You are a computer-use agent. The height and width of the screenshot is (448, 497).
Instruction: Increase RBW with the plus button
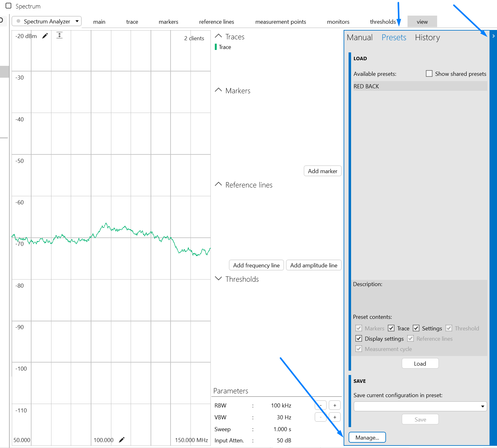(335, 405)
